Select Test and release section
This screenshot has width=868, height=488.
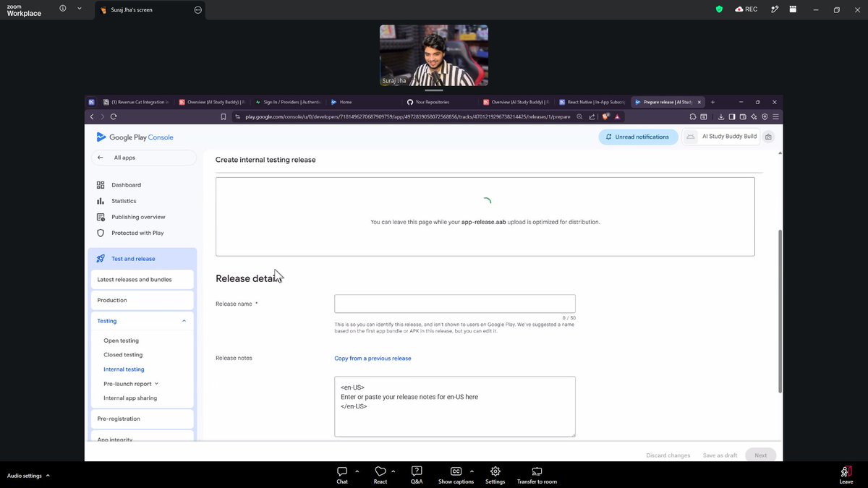tap(142, 259)
